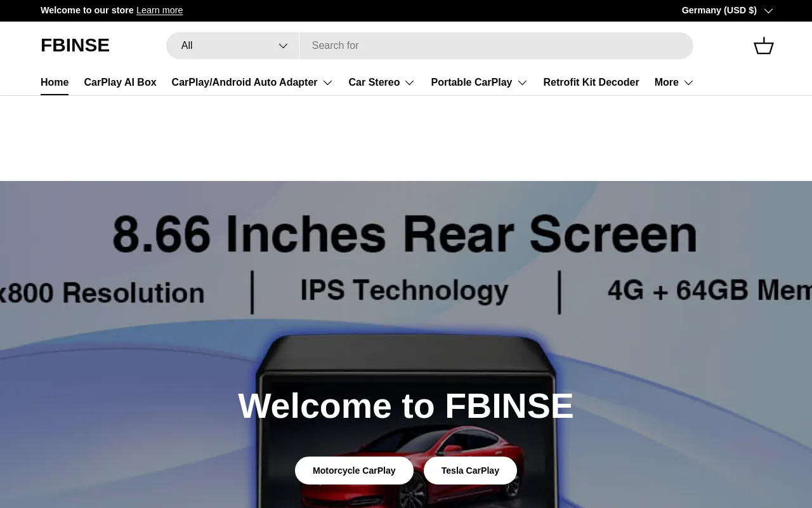Focus the Search for input field
812x508 pixels.
(x=495, y=46)
